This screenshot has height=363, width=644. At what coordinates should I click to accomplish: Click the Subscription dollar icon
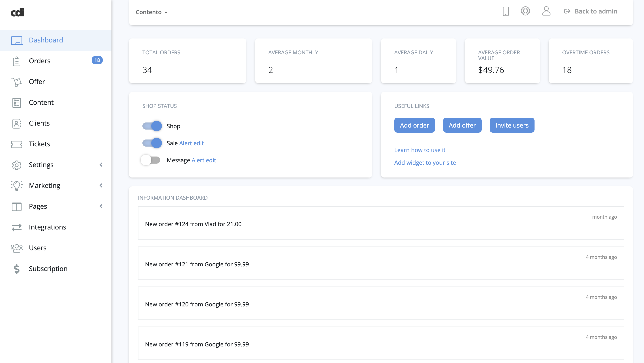(x=17, y=269)
